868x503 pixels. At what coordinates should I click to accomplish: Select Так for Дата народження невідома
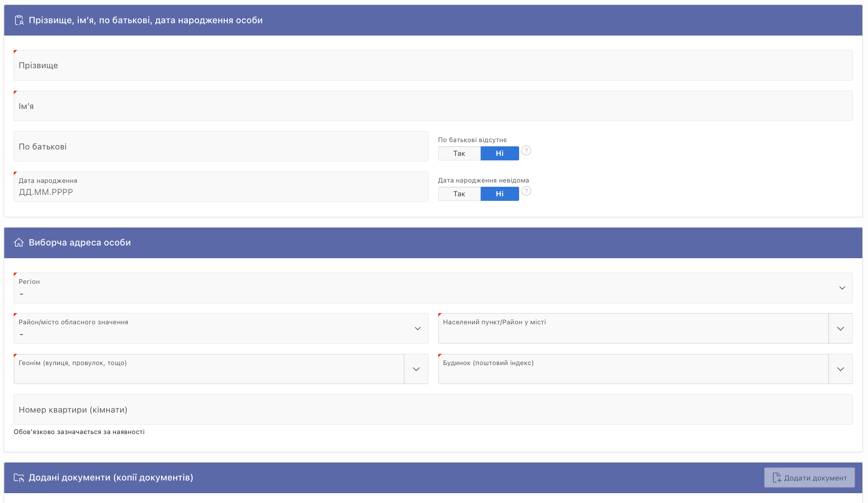point(459,194)
